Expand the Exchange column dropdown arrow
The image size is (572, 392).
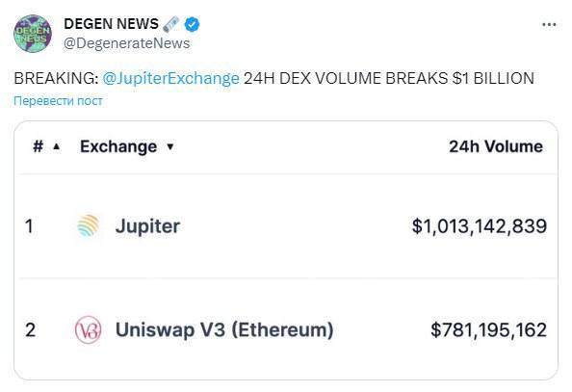pos(170,146)
